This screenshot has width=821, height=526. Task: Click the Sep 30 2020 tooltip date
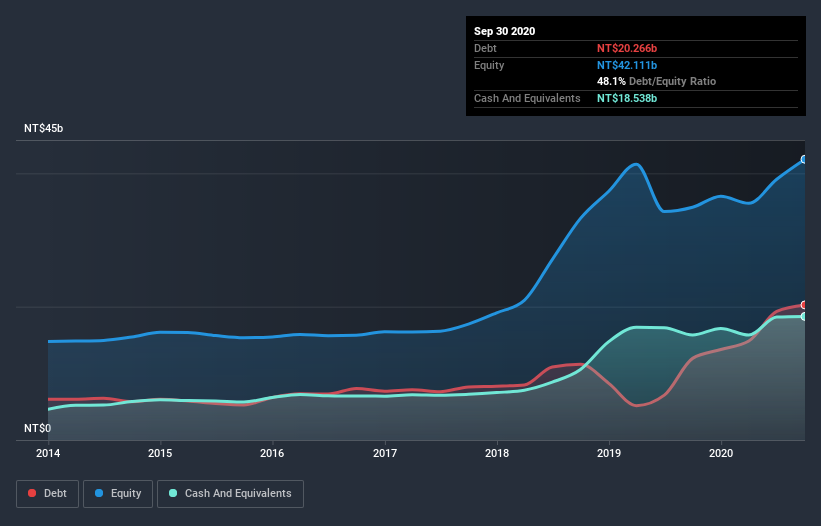coord(505,31)
